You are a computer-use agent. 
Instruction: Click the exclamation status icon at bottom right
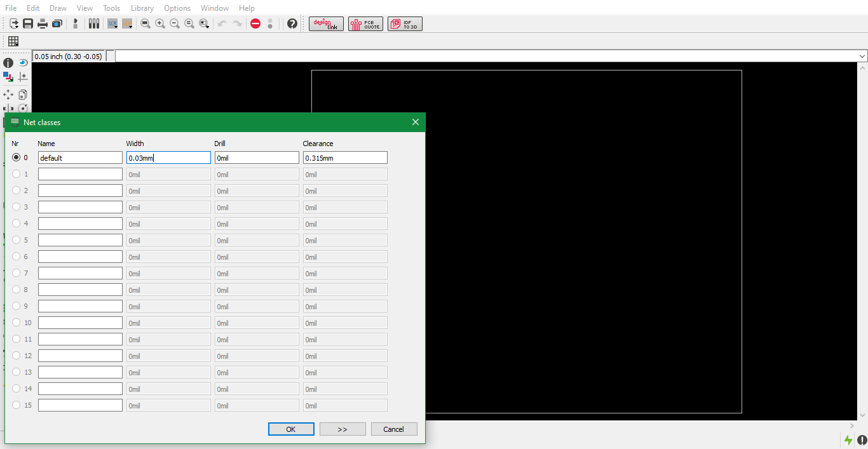pyautogui.click(x=862, y=439)
